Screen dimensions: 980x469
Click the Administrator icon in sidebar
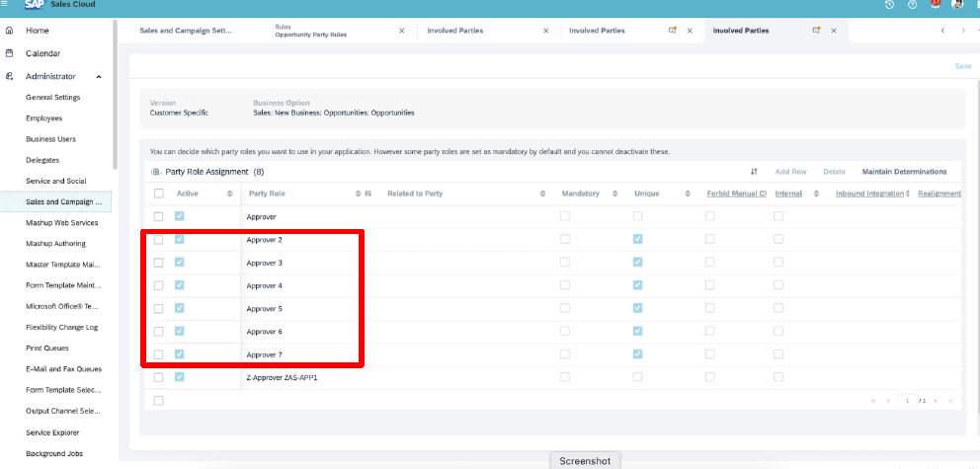pyautogui.click(x=9, y=76)
